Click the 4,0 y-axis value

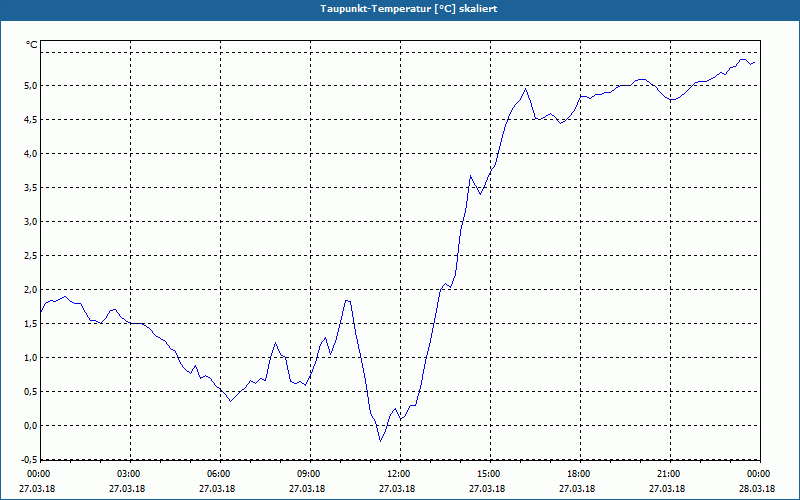click(31, 154)
